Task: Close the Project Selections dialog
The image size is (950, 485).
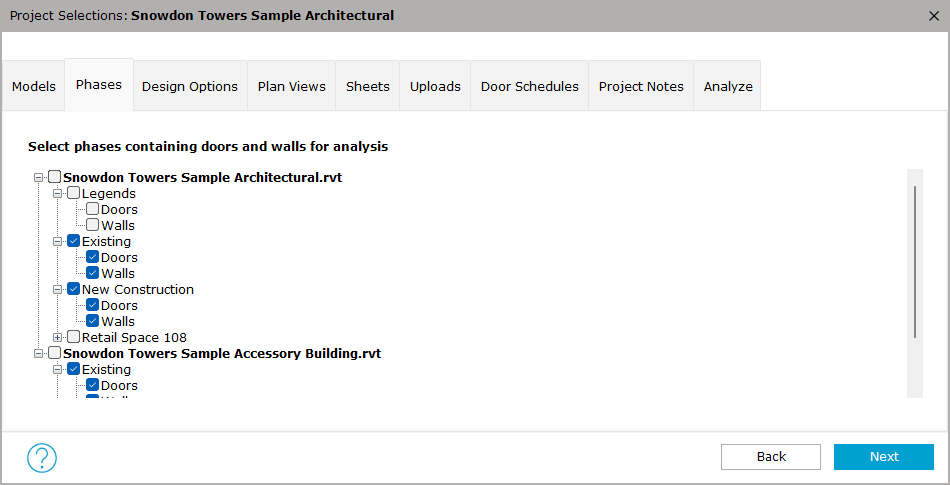Action: pyautogui.click(x=934, y=16)
